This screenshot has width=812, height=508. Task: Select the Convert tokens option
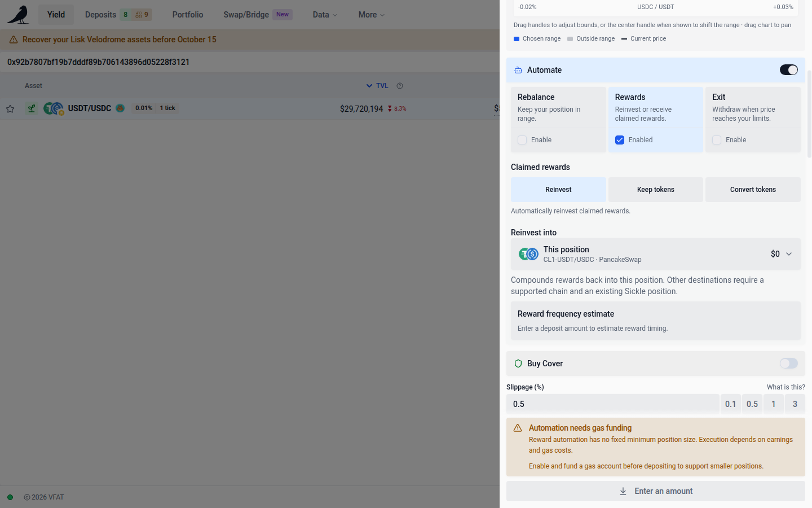753,190
